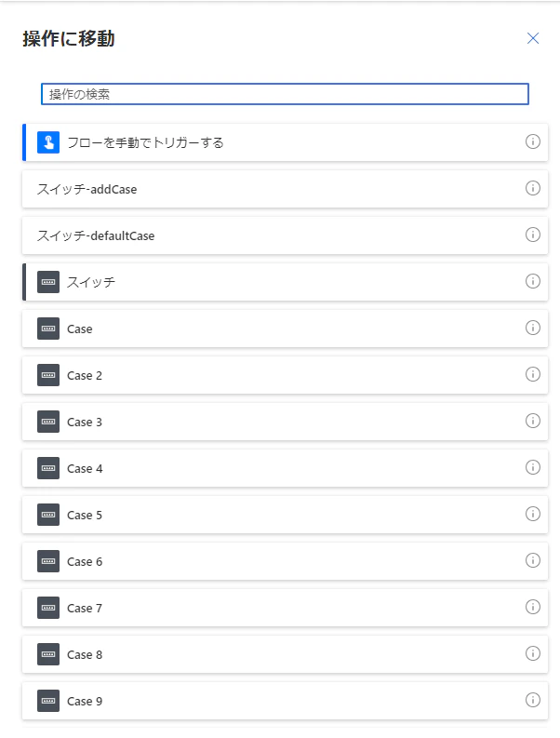Screen dimensions: 560x738
Task: Select the スイッチ-addCase operation
Action: point(286,189)
